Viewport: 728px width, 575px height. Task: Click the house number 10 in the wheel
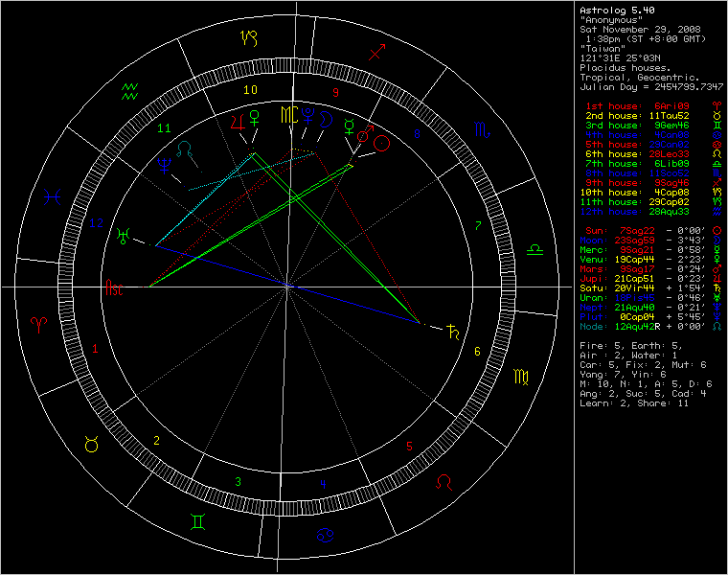[x=250, y=90]
